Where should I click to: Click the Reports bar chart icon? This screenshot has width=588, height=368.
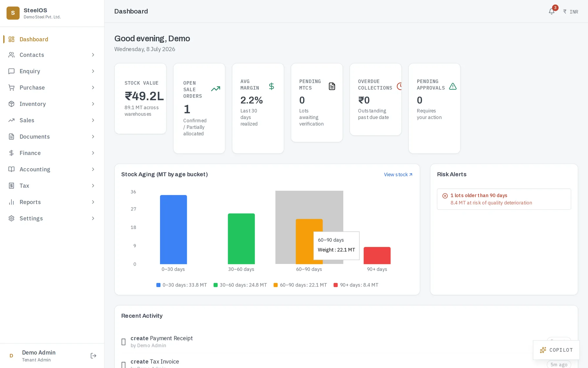click(11, 202)
